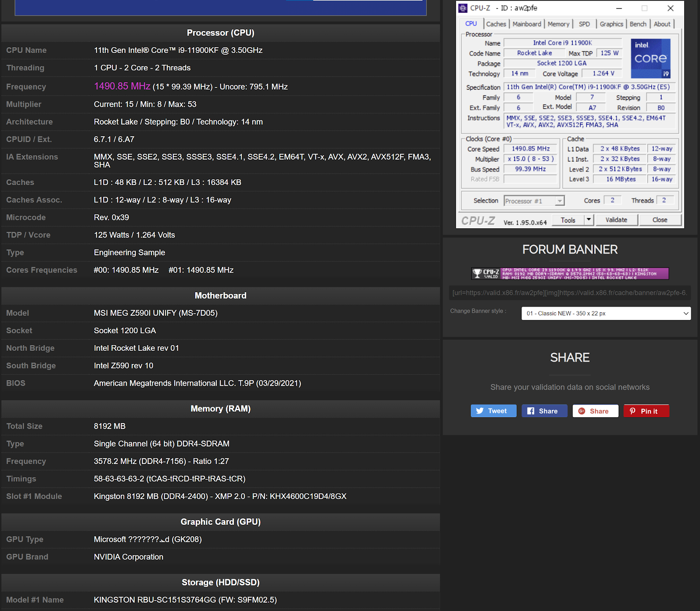
Task: Open the Bench tab
Action: pyautogui.click(x=638, y=24)
